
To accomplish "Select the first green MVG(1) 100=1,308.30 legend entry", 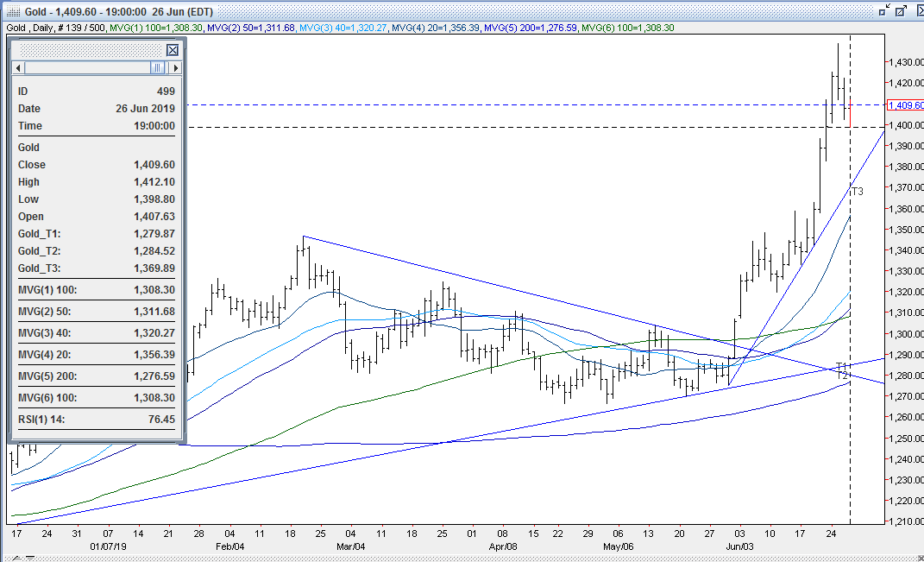I will click(x=156, y=28).
